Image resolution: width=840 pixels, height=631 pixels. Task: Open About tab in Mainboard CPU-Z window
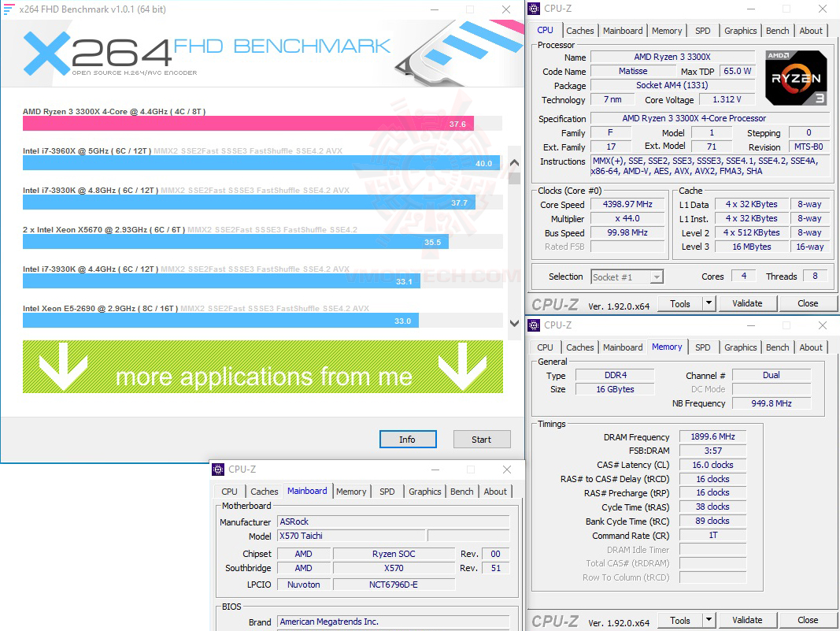point(495,492)
